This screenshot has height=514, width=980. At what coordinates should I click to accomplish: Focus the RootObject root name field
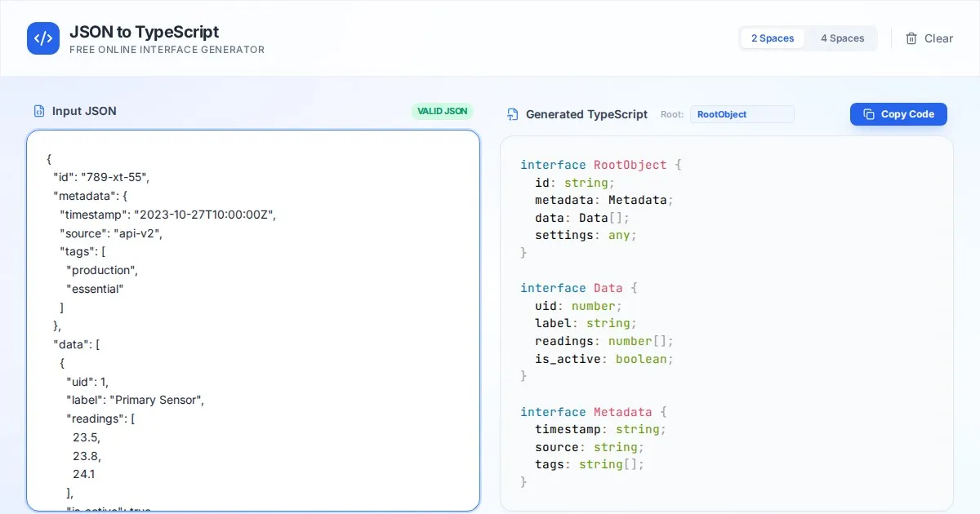(742, 114)
